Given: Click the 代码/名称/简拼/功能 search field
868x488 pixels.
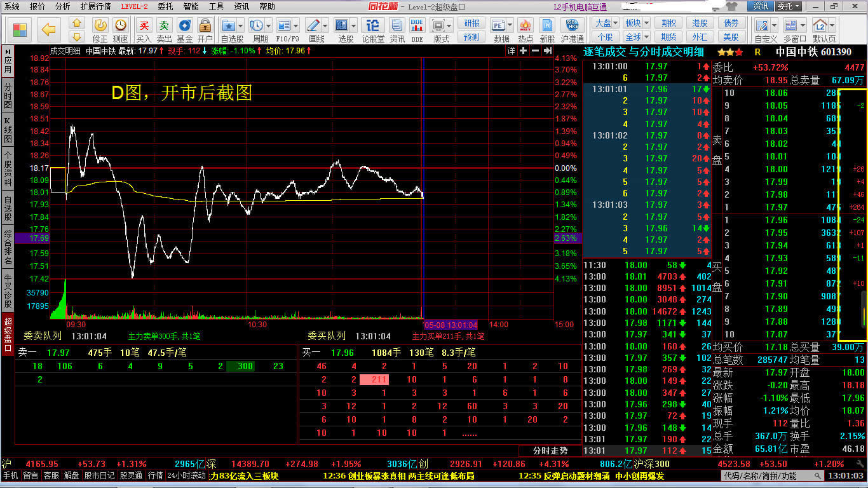Looking at the screenshot, I should pyautogui.click(x=773, y=476).
